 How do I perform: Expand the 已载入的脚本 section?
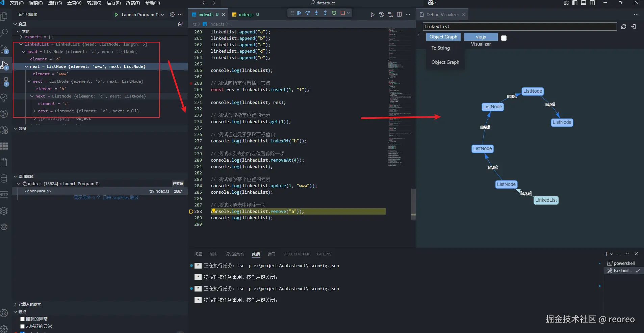(29, 304)
